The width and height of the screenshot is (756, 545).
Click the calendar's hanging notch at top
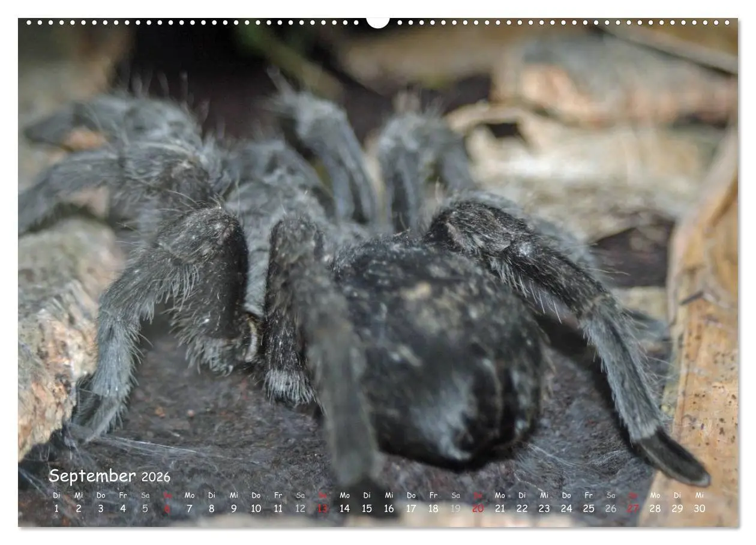click(x=378, y=23)
